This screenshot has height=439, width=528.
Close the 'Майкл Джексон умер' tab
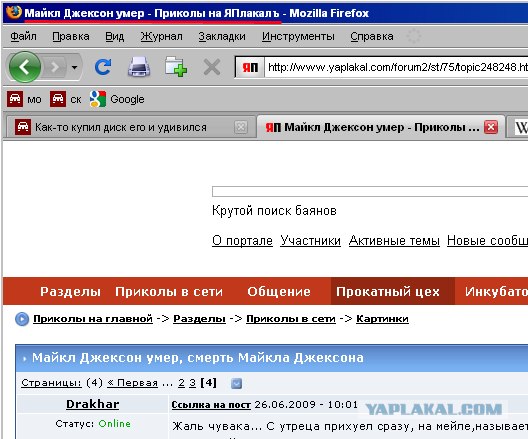(x=491, y=127)
